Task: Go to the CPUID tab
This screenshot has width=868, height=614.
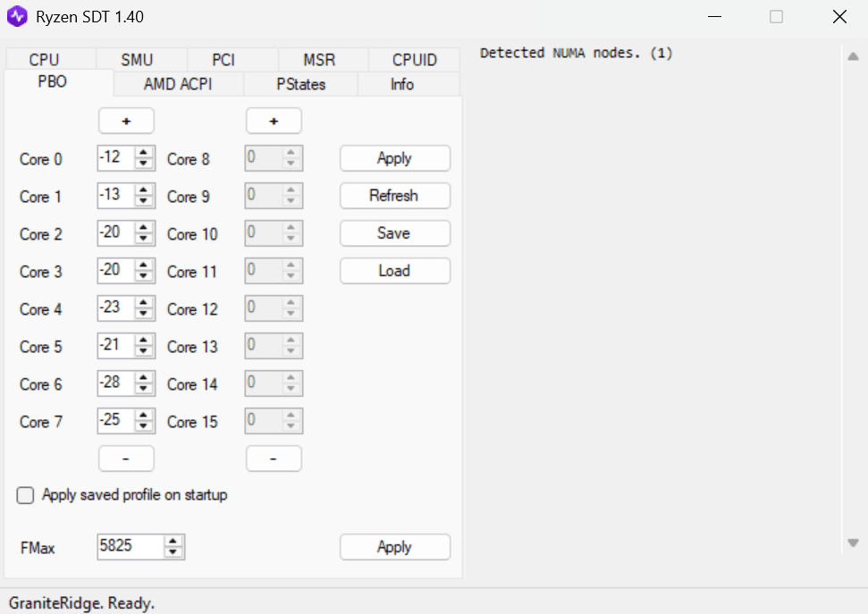Action: 415,60
